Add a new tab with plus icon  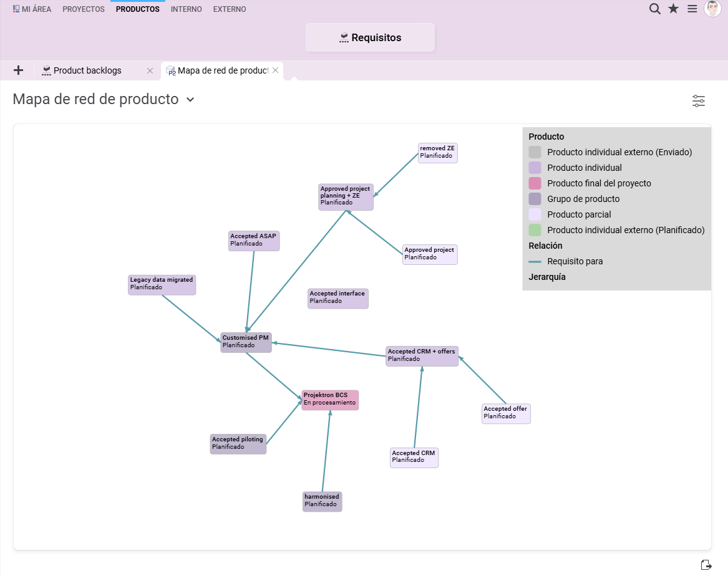(18, 70)
